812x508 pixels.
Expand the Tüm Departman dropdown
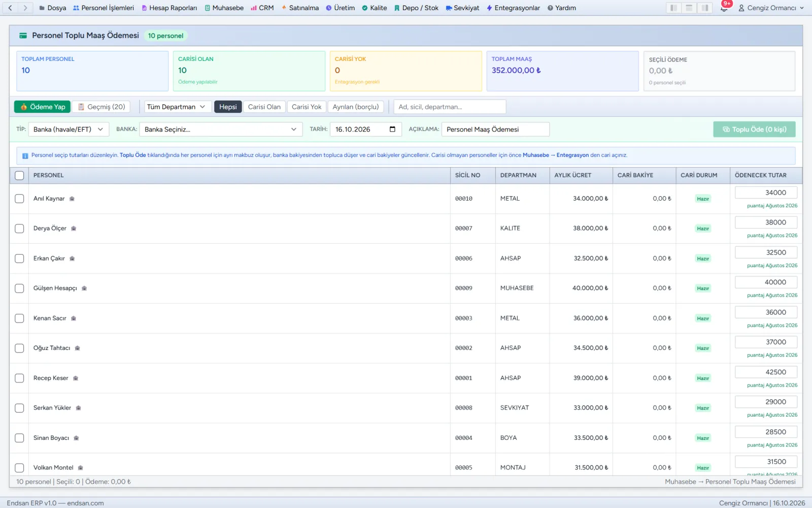coord(176,107)
